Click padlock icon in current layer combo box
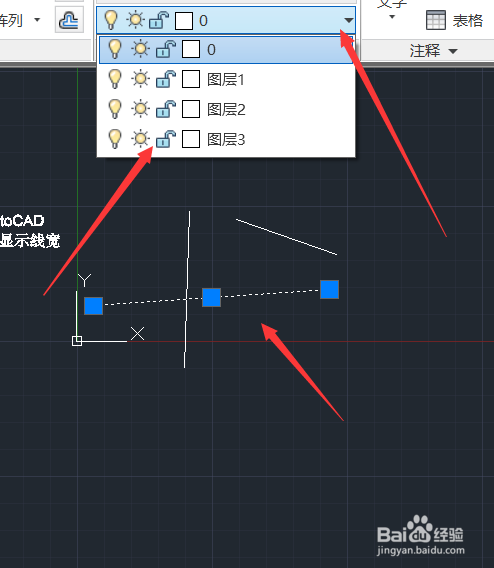The width and height of the screenshot is (494, 568). (159, 20)
